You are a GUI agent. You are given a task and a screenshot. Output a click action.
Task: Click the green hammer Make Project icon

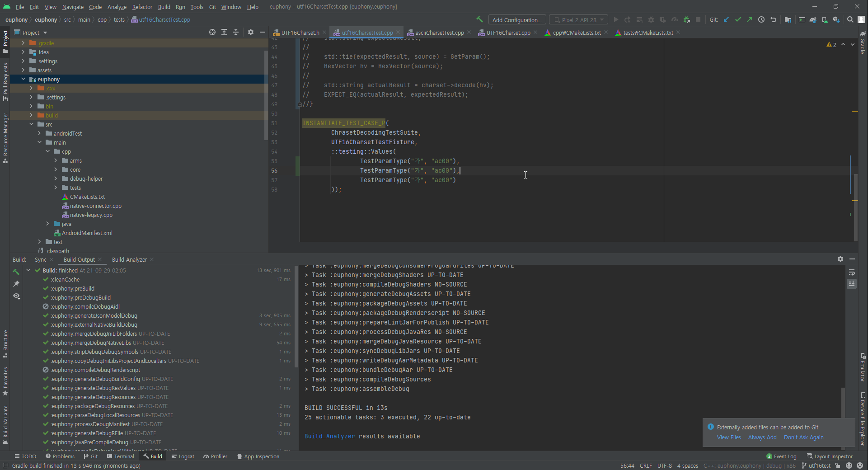click(479, 19)
